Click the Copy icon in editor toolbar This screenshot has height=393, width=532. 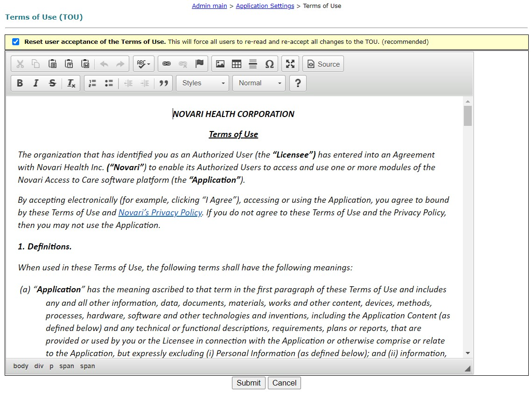tap(35, 64)
